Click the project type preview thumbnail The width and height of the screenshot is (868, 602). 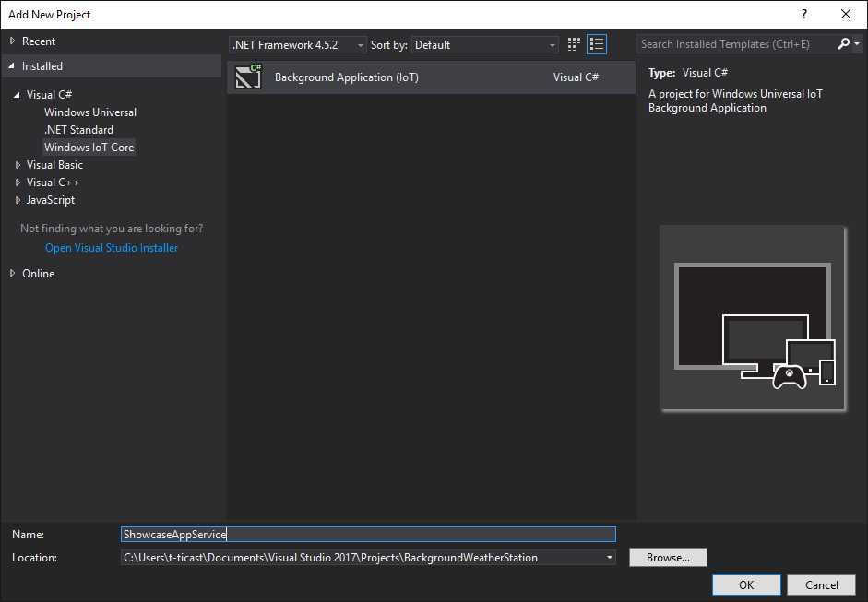coord(752,318)
